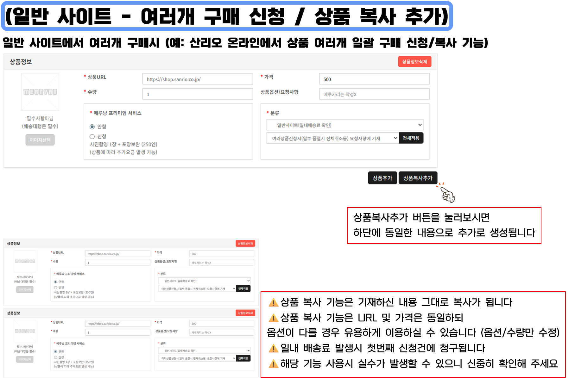Open the 일반사이트(일내배송료 확인) dropdown in top form
588x378 pixels.
[345, 125]
